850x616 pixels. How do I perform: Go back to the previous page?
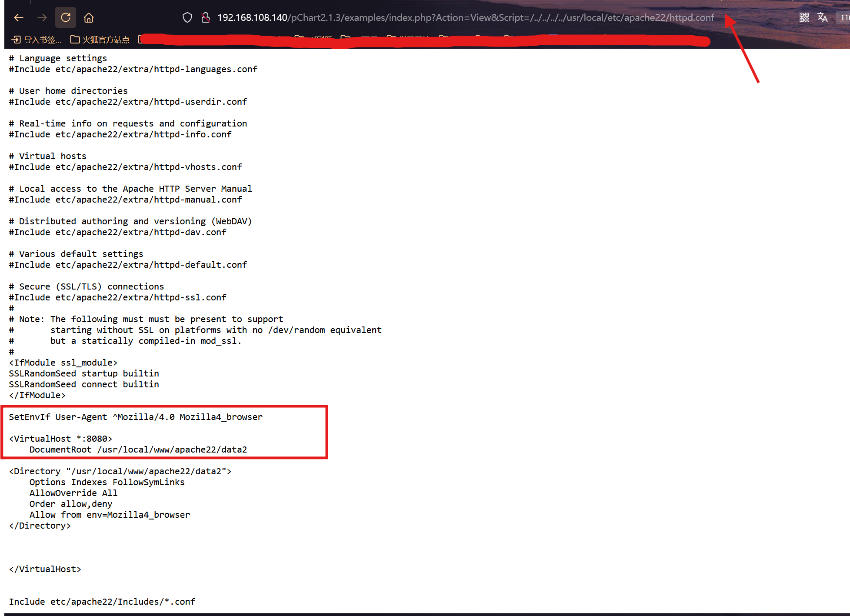(19, 18)
